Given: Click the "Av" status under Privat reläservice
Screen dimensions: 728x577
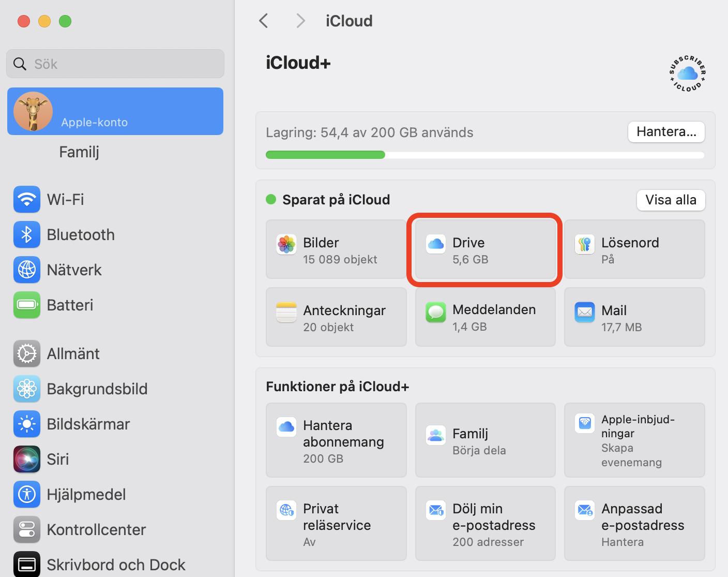Looking at the screenshot, I should (x=309, y=542).
